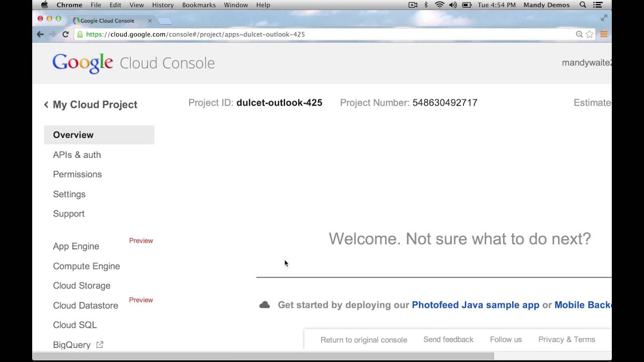
Task: Open the Apple menu
Action: point(44,5)
